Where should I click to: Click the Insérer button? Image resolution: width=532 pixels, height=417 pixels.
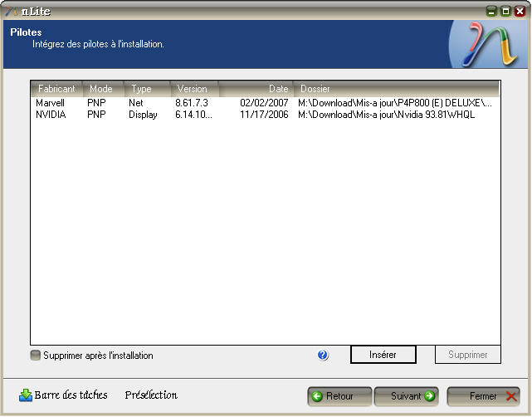pos(383,355)
